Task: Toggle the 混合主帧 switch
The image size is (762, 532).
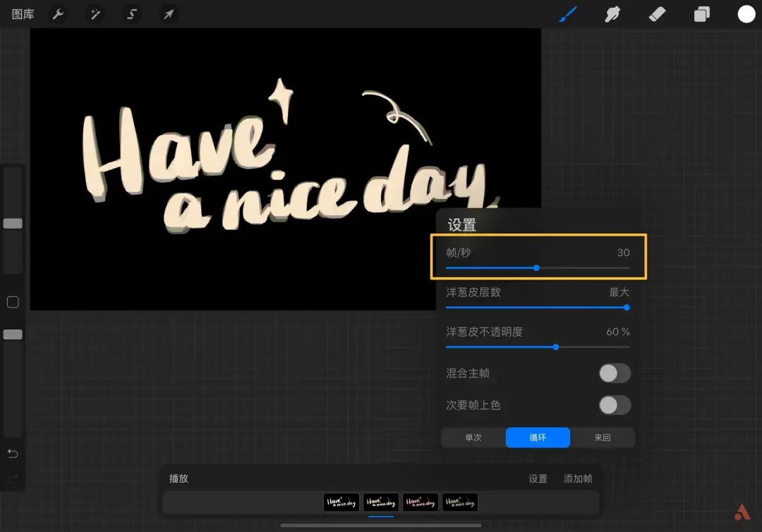Action: click(x=615, y=373)
